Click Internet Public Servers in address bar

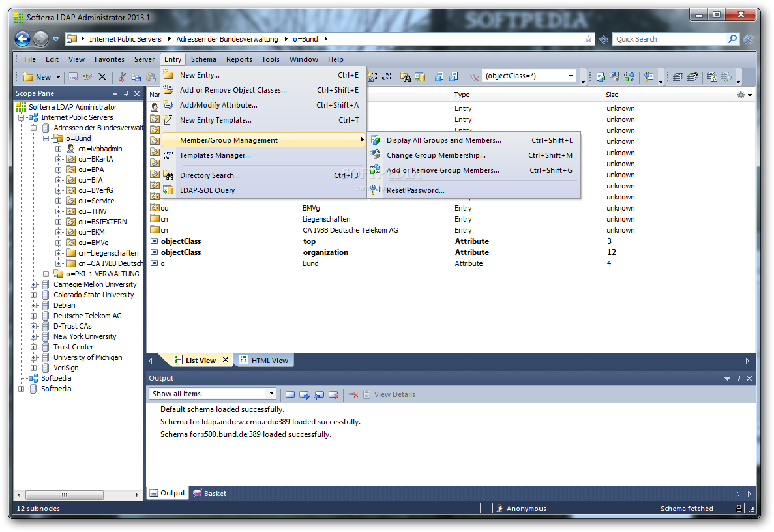pyautogui.click(x=125, y=39)
